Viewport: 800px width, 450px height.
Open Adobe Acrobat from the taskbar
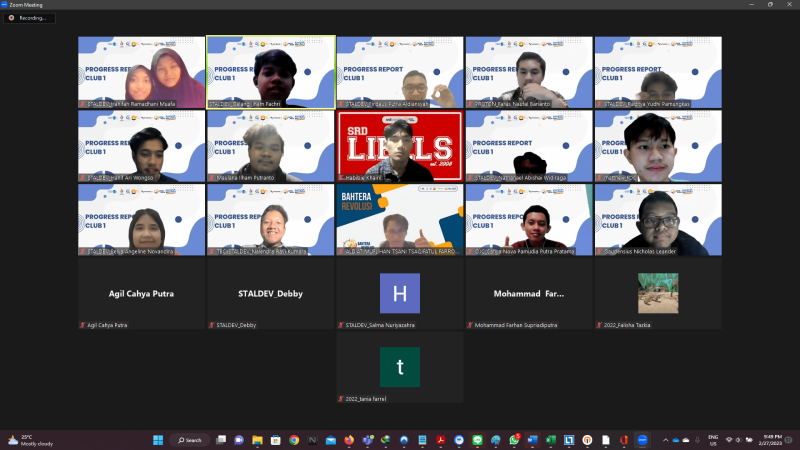441,440
